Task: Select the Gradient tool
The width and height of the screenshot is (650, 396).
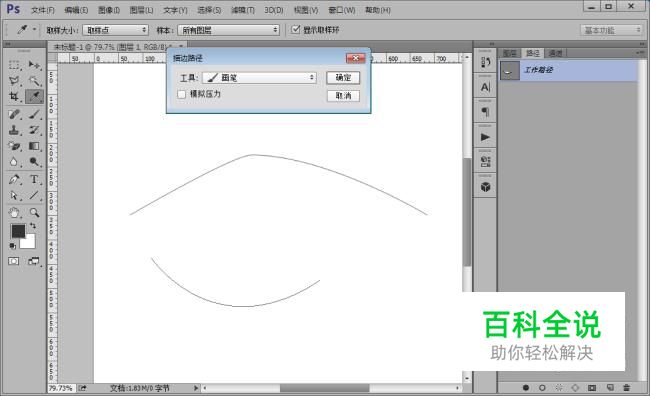Action: [34, 146]
